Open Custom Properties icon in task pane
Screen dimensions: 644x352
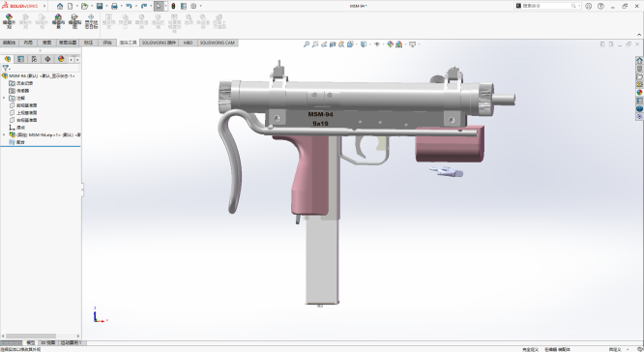click(639, 101)
